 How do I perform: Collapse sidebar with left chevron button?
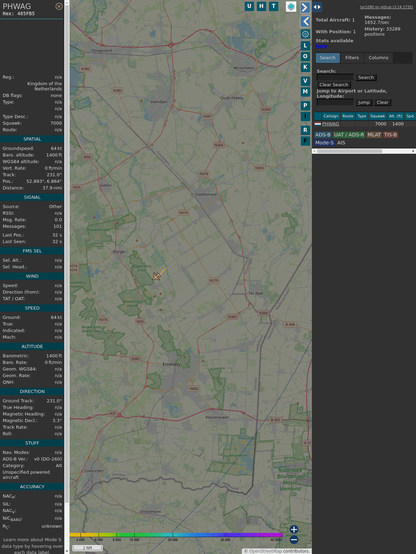[305, 22]
